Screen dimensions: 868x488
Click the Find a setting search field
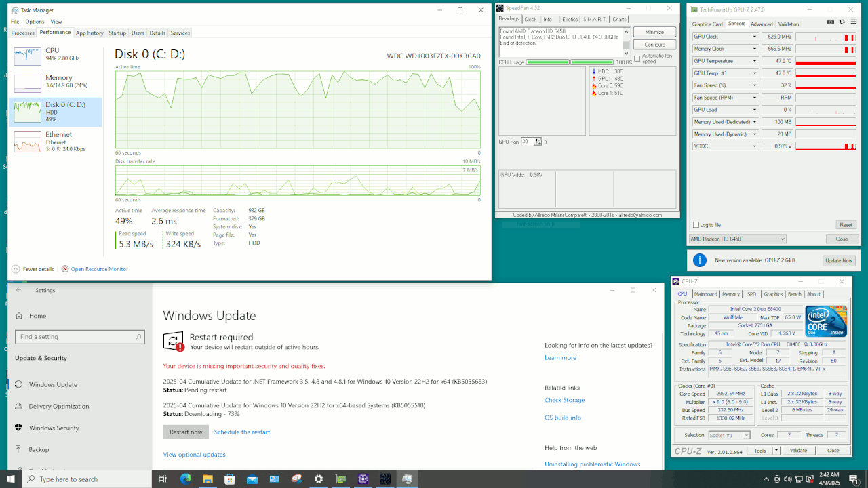[80, 337]
